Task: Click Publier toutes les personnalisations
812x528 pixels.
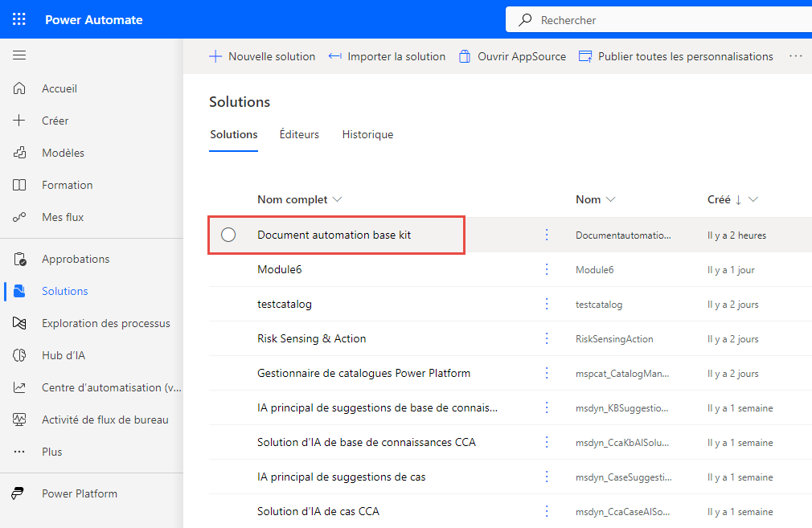Action: pyautogui.click(x=676, y=56)
